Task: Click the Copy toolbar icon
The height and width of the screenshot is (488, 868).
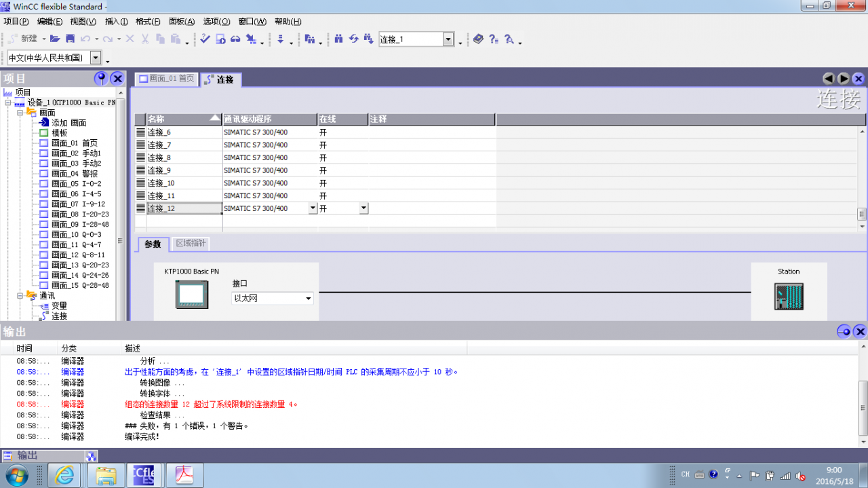Action: click(x=160, y=39)
